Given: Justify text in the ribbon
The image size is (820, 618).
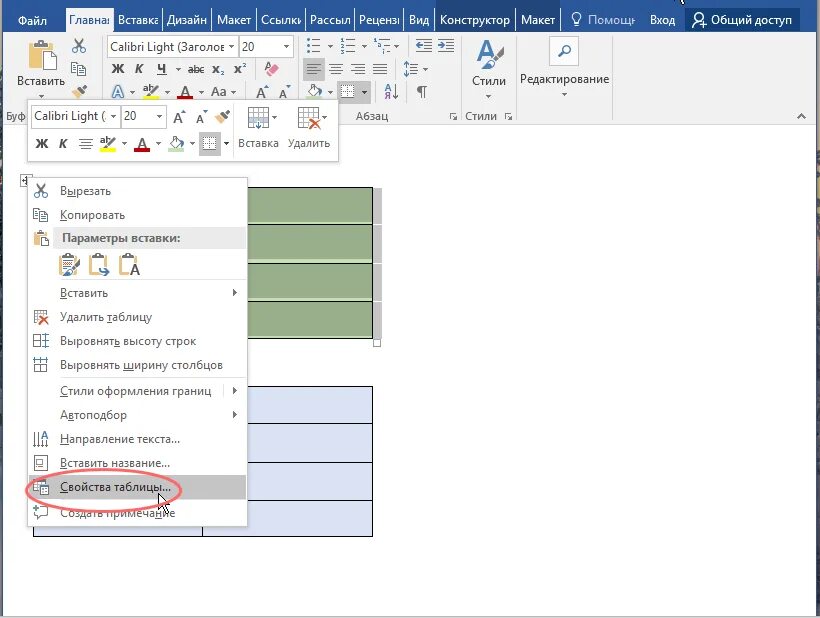Looking at the screenshot, I should tap(380, 68).
